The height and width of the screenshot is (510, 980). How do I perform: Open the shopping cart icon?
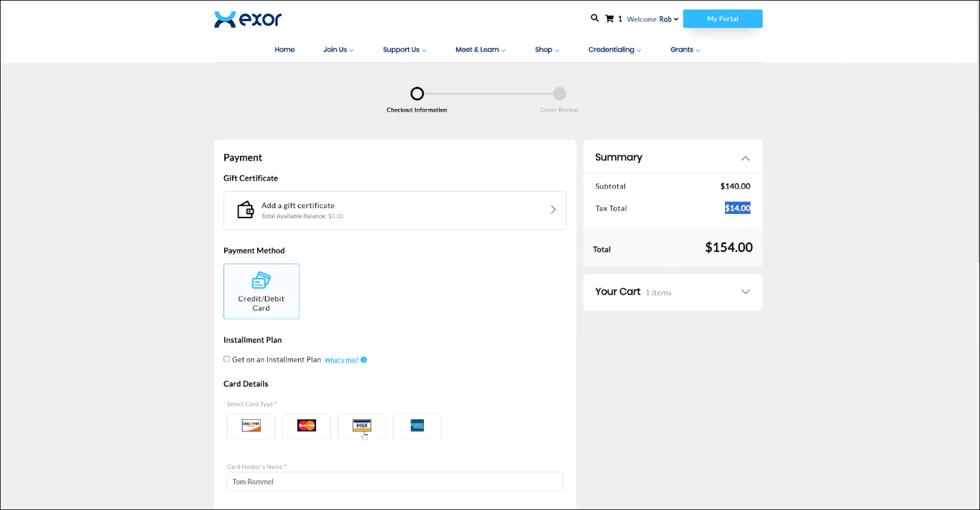609,19
